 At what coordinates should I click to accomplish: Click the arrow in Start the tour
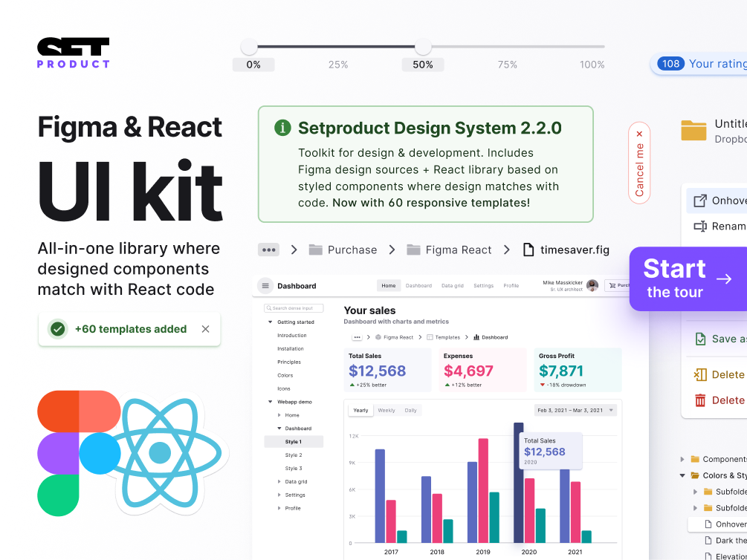[724, 279]
